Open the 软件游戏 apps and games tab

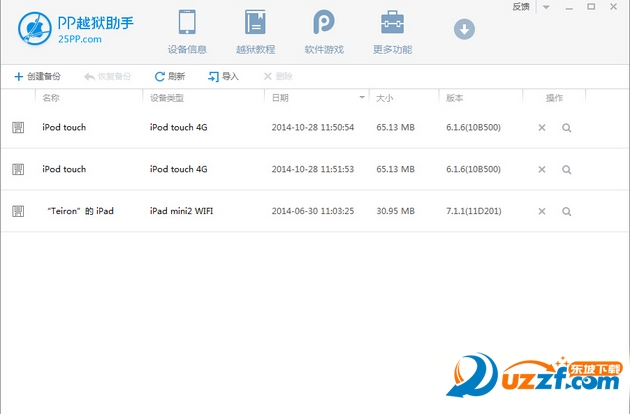324,33
